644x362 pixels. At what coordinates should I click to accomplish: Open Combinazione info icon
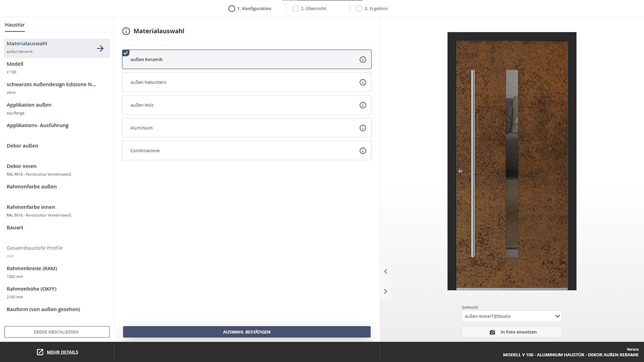[x=363, y=151]
